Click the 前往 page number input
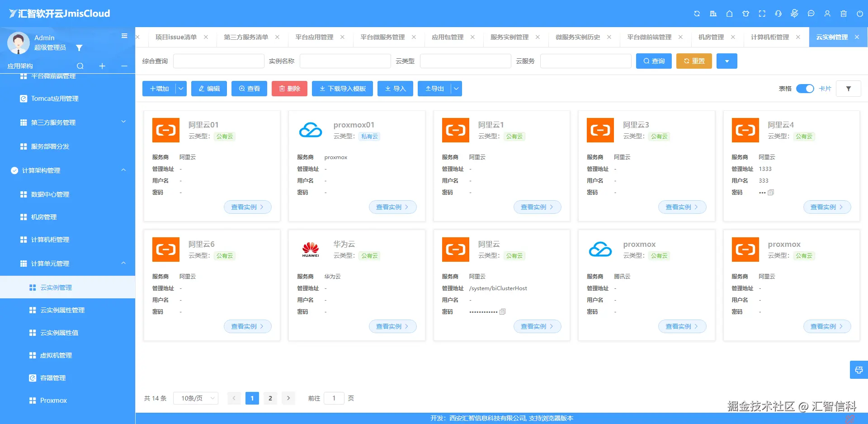The width and height of the screenshot is (868, 424). (334, 398)
